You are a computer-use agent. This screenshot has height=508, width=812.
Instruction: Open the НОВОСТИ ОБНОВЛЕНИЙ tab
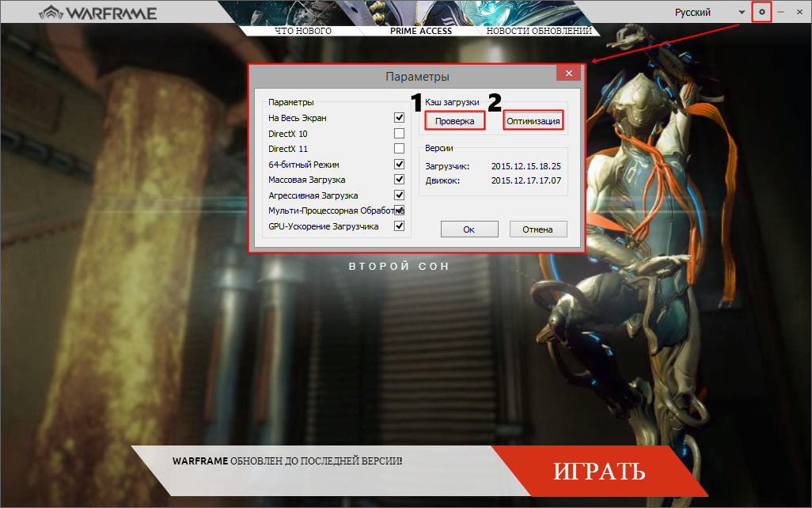pyautogui.click(x=539, y=31)
